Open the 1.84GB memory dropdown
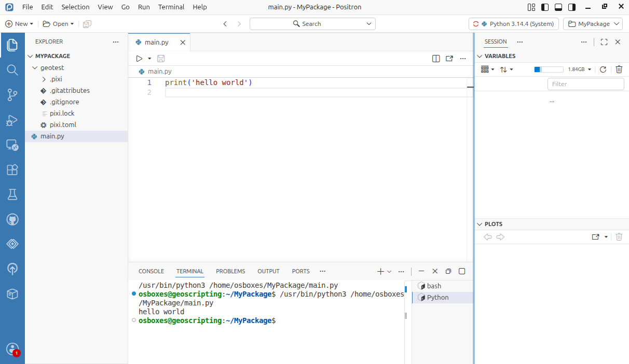 [579, 69]
